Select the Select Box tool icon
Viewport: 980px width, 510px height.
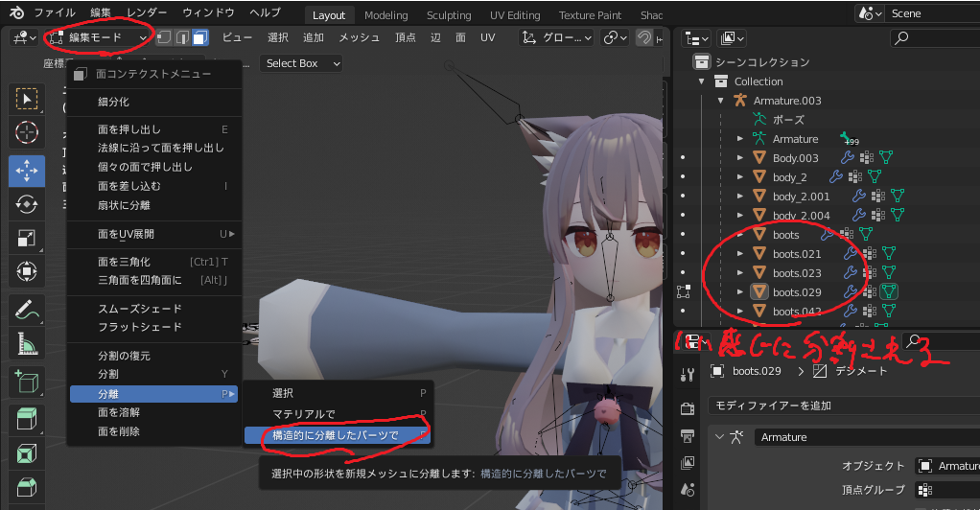pos(26,99)
